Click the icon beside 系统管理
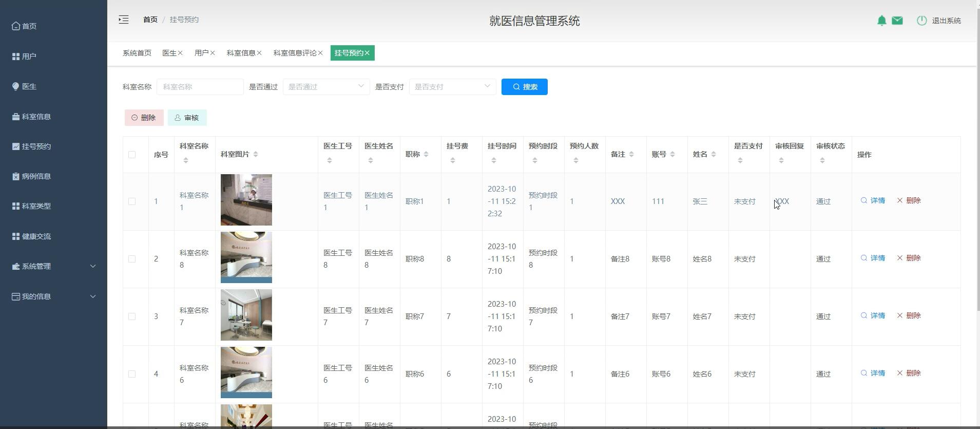Image resolution: width=980 pixels, height=429 pixels. pyautogui.click(x=16, y=266)
